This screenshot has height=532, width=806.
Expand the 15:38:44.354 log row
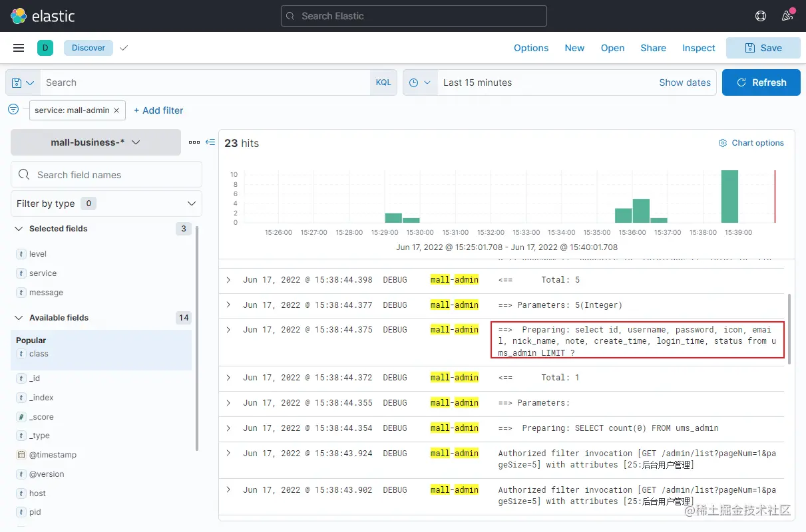(x=228, y=428)
